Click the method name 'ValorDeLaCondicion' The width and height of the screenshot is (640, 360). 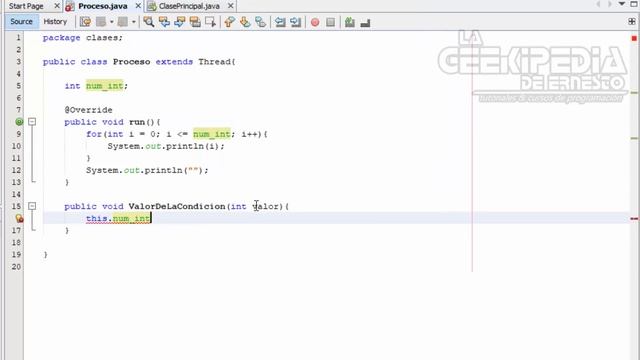pos(177,206)
